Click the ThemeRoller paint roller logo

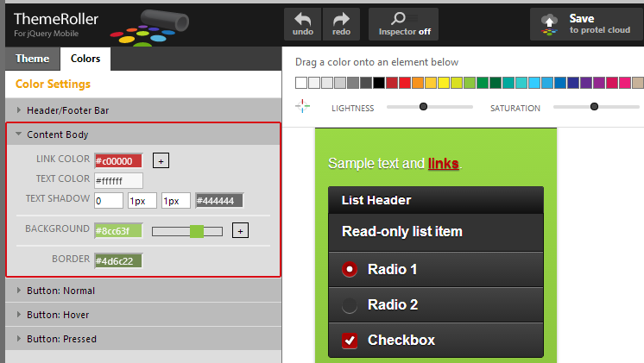click(150, 27)
